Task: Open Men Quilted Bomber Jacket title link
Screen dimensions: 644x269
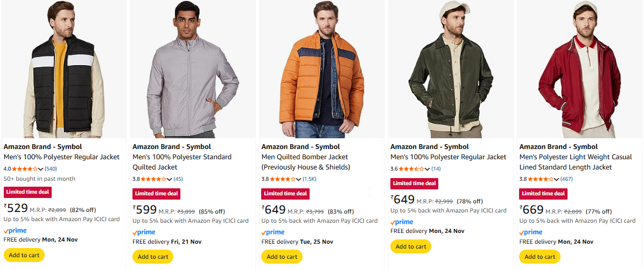Action: (305, 157)
